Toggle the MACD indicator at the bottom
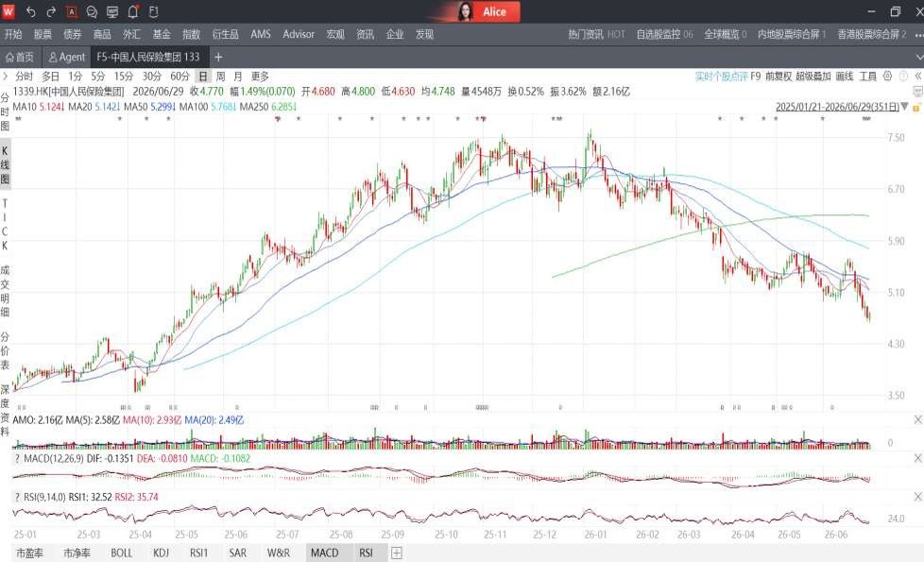Viewport: 924px width, 562px height. pos(325,553)
